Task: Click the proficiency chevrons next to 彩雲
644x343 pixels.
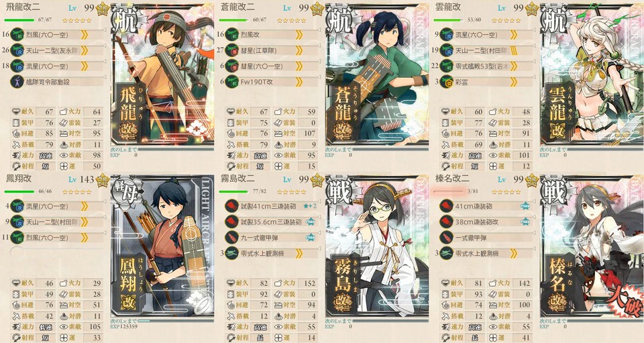Action: click(x=513, y=82)
